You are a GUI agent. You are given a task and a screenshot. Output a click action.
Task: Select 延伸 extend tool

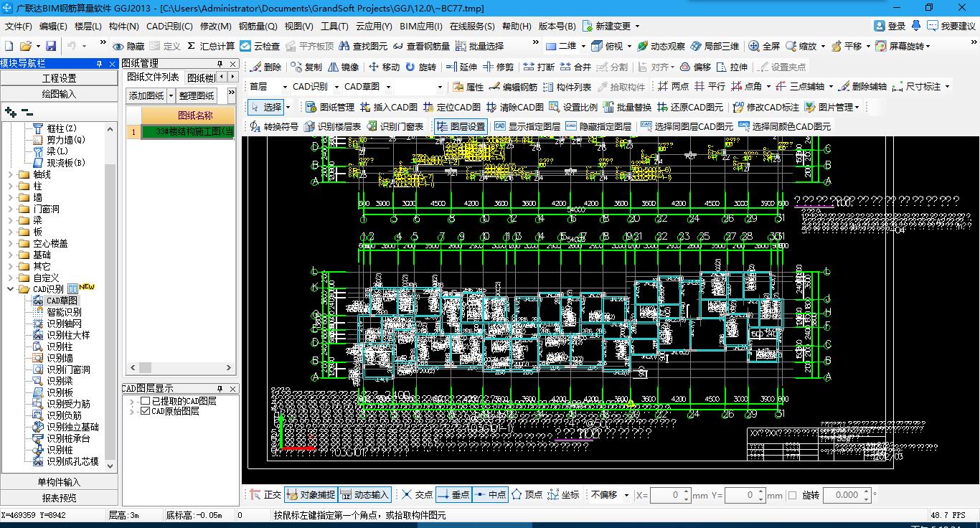pos(461,67)
